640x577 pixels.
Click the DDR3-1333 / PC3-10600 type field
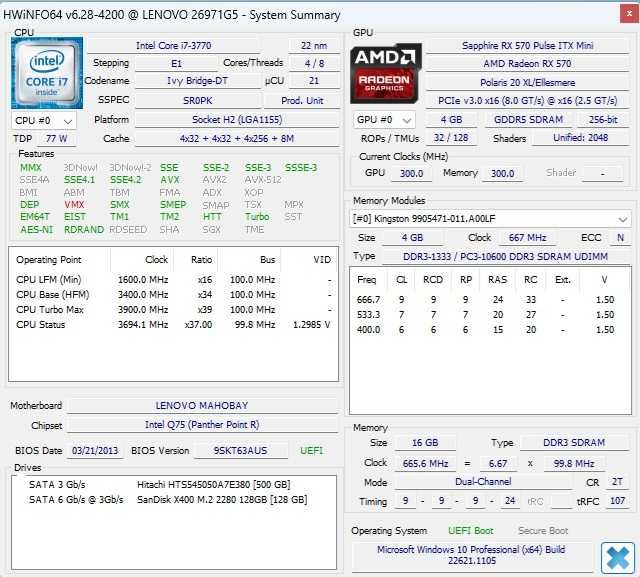click(505, 256)
